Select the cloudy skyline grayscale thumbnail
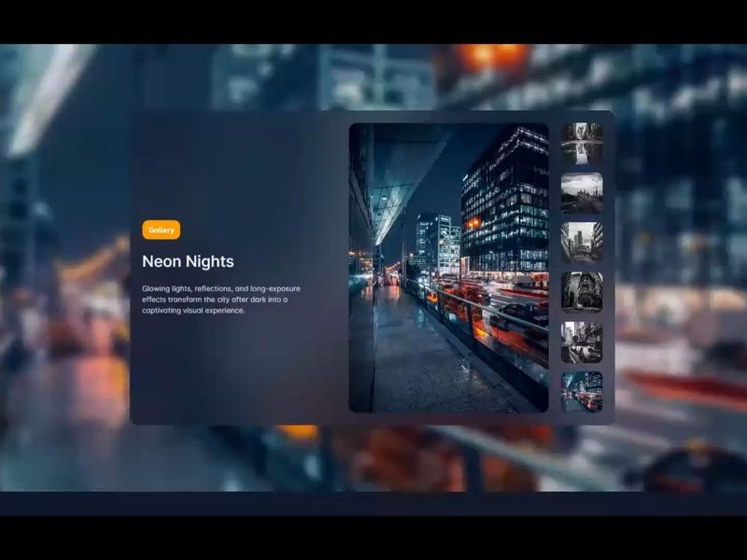Viewport: 747px width, 560px height. point(582,193)
